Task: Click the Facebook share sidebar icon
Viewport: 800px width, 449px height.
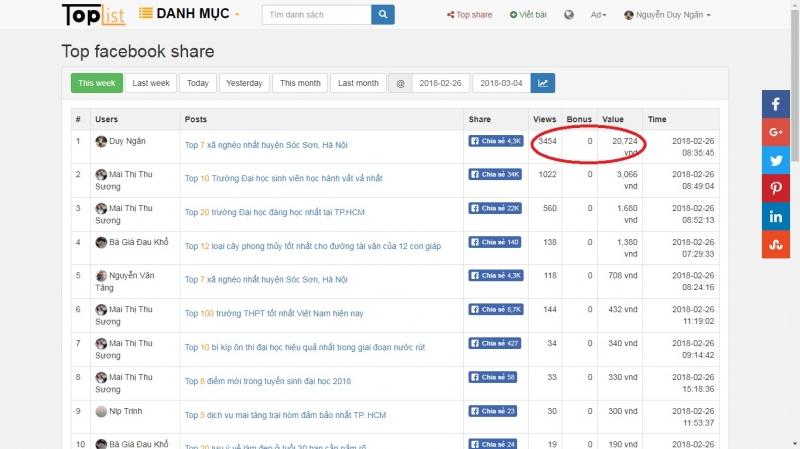Action: [x=776, y=104]
